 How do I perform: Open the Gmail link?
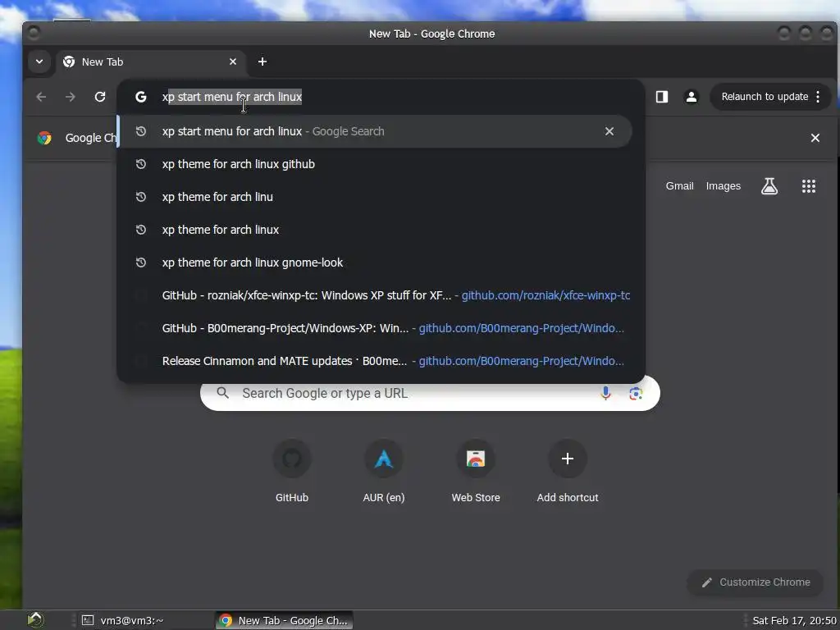[679, 186]
